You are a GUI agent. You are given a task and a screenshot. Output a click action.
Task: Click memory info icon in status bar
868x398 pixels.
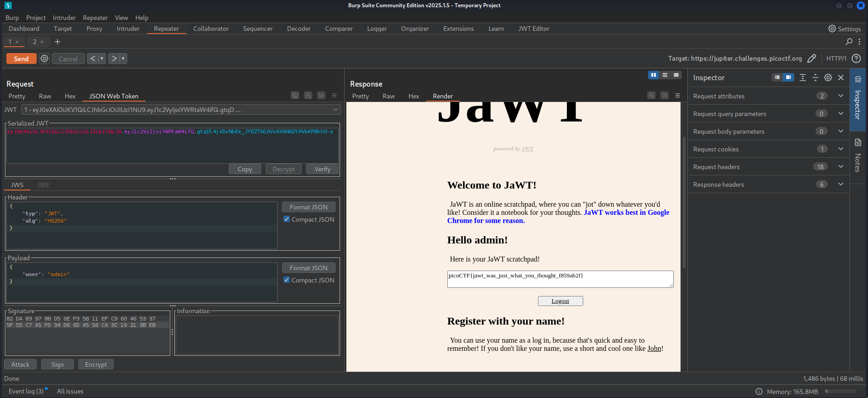(x=759, y=392)
